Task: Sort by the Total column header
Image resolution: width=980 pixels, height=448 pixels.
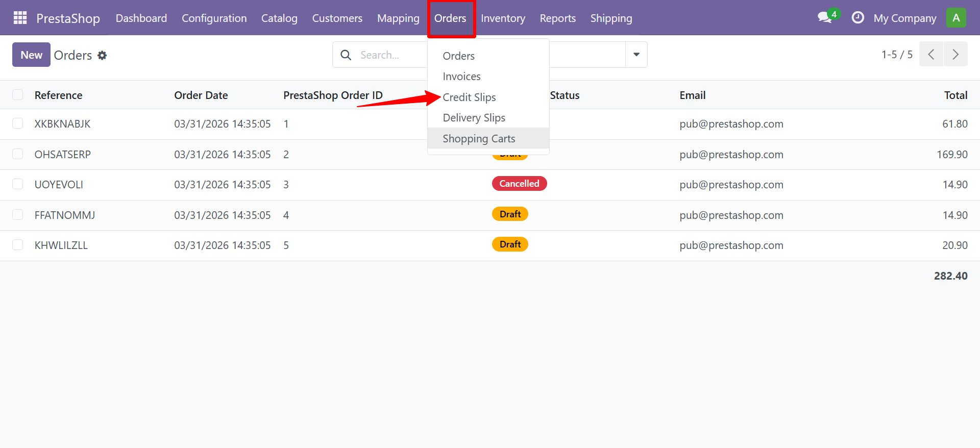Action: 955,95
